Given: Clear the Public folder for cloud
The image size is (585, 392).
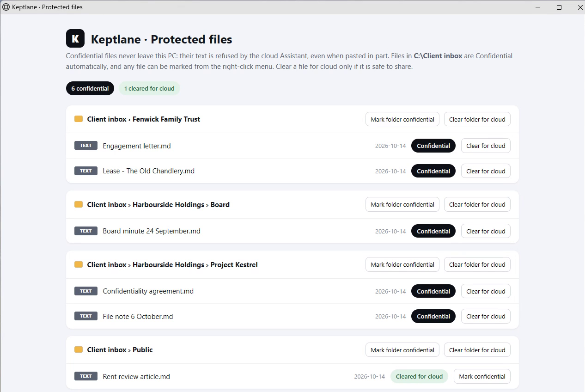Looking at the screenshot, I should click(x=477, y=350).
